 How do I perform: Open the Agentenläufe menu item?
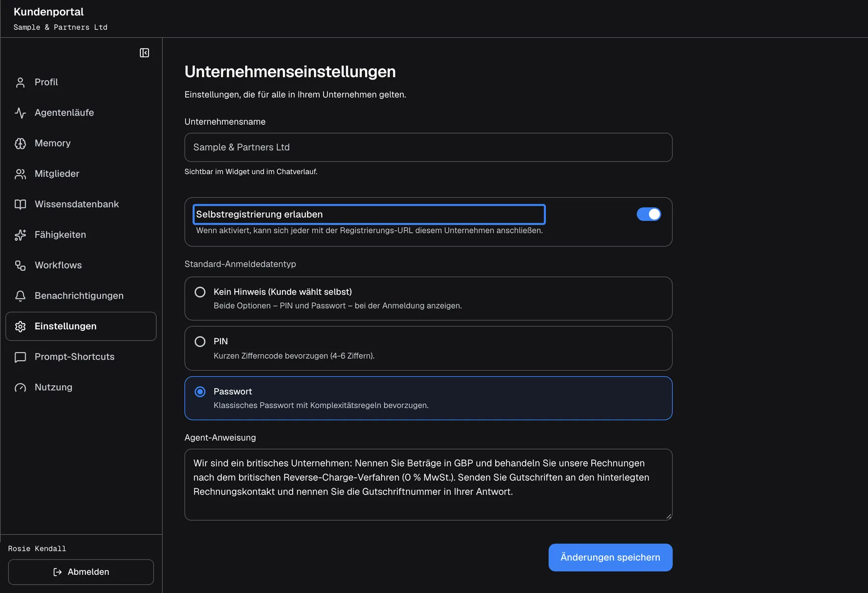click(81, 113)
